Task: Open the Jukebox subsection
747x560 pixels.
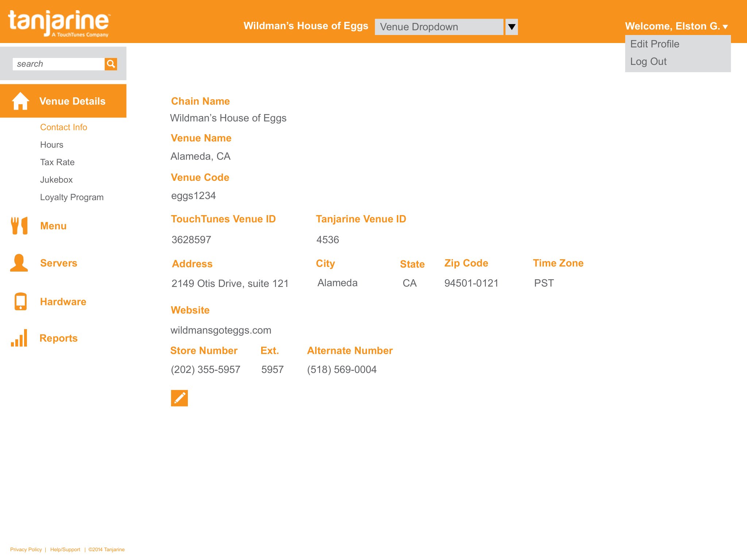Action: click(57, 180)
